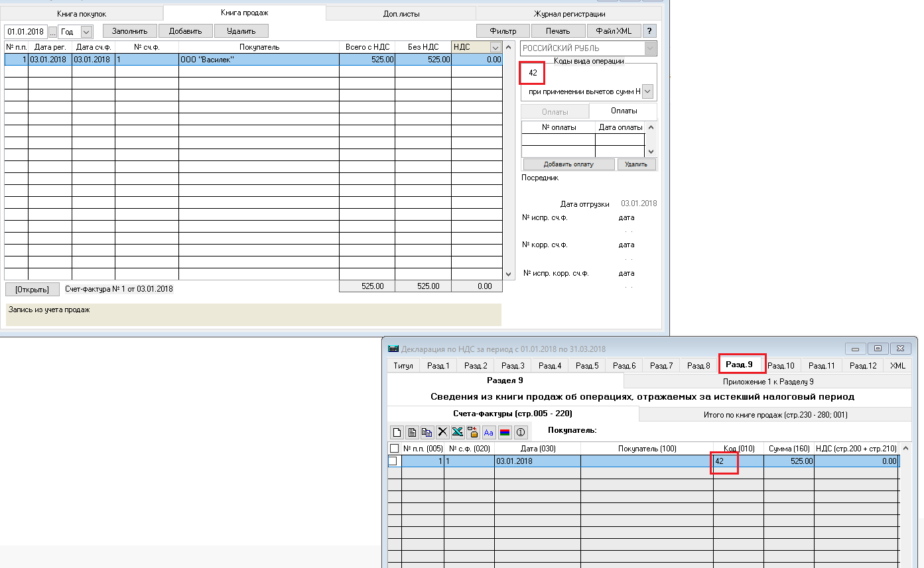This screenshot has height=568, width=924.
Task: Open the Год period dropdown
Action: (x=86, y=32)
